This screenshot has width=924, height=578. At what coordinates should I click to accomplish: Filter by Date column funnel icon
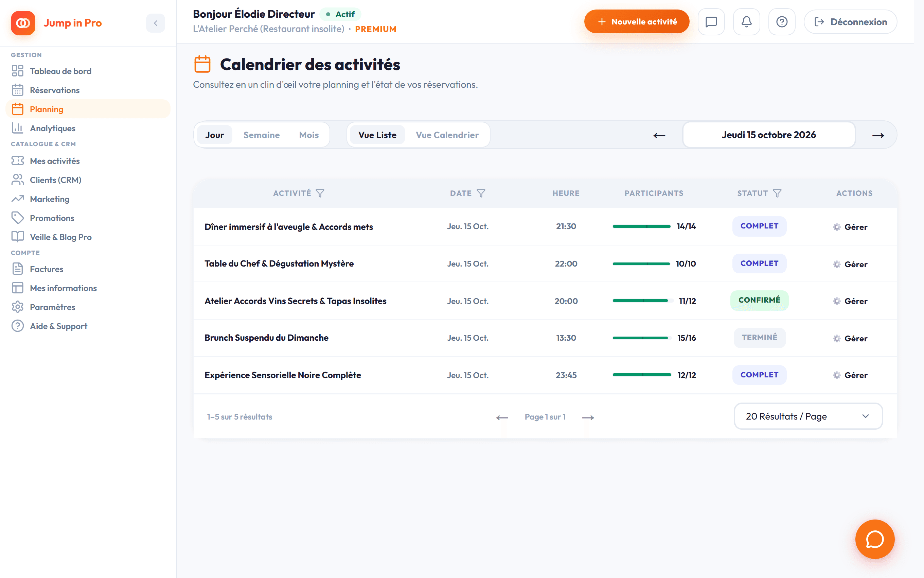pos(481,193)
